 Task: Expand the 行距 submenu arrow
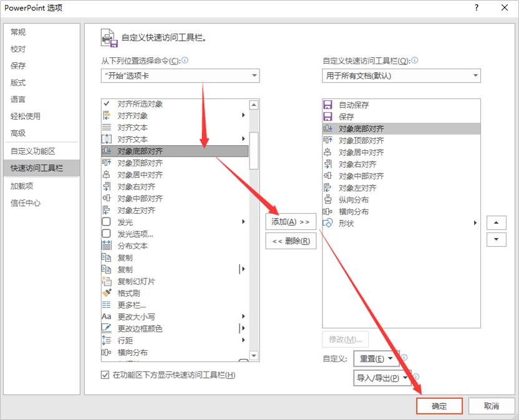coord(243,340)
